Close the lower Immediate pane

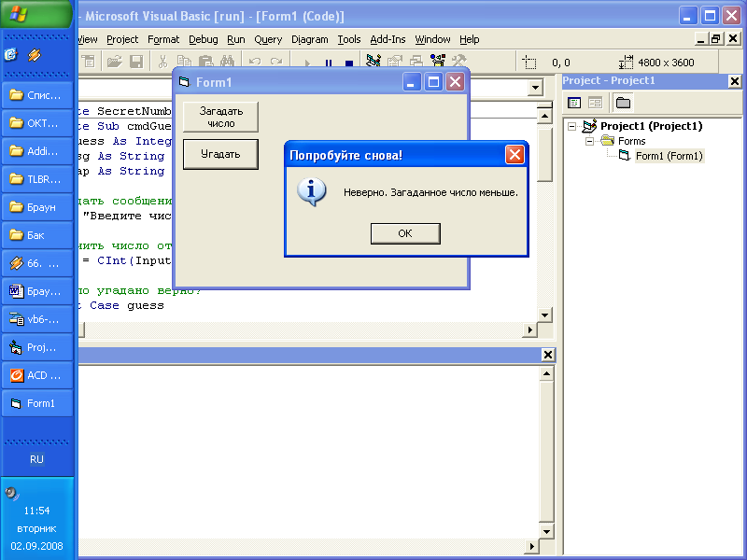tap(548, 355)
